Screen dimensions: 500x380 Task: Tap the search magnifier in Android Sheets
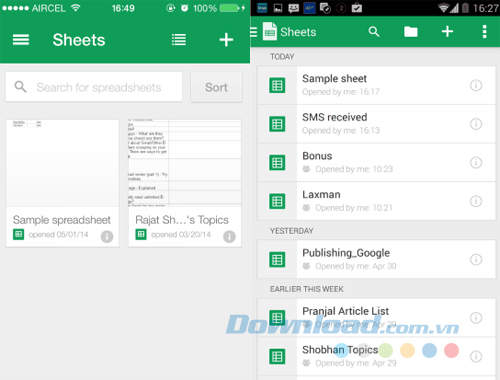point(374,32)
